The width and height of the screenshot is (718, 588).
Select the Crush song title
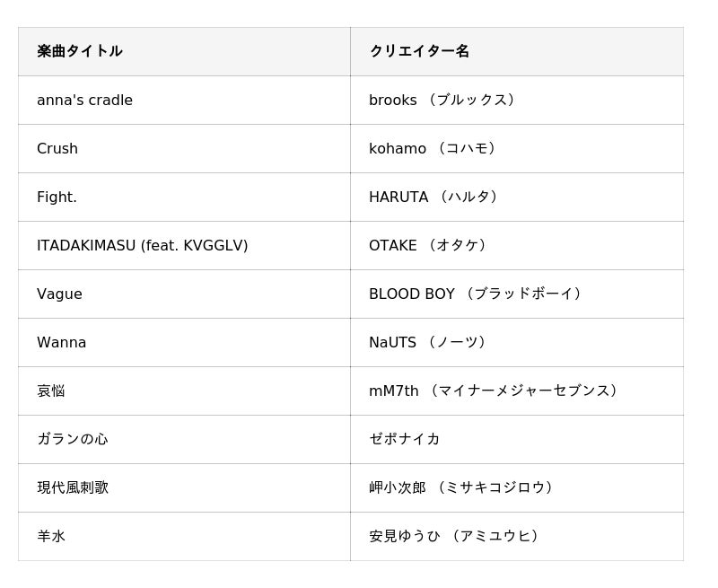(57, 148)
